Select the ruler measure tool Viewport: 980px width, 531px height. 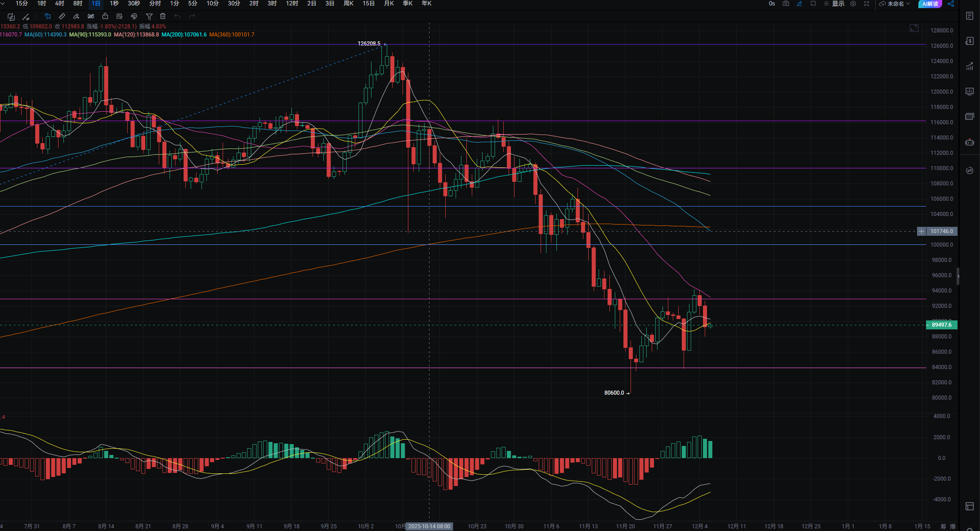tap(62, 16)
